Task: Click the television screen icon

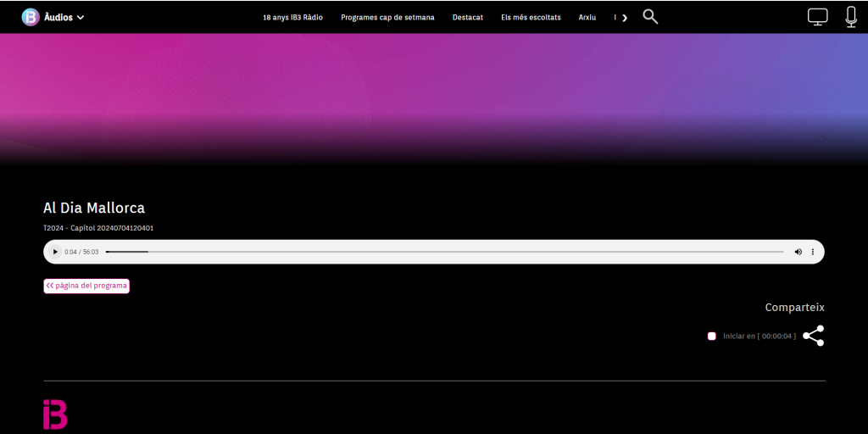Action: point(817,17)
